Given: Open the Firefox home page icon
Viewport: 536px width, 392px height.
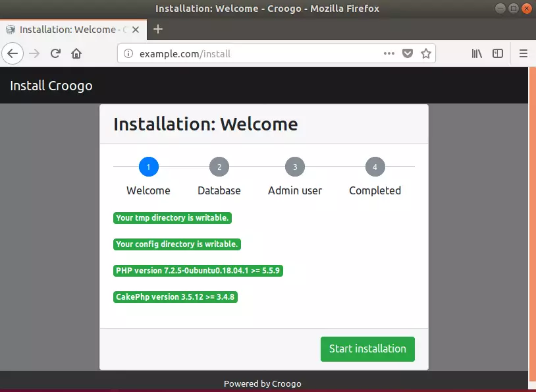Looking at the screenshot, I should tap(76, 53).
